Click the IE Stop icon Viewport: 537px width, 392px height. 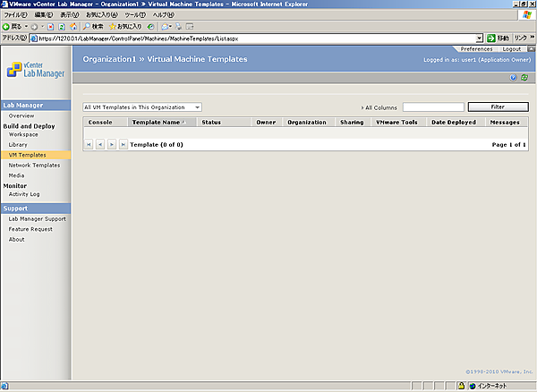click(x=51, y=27)
